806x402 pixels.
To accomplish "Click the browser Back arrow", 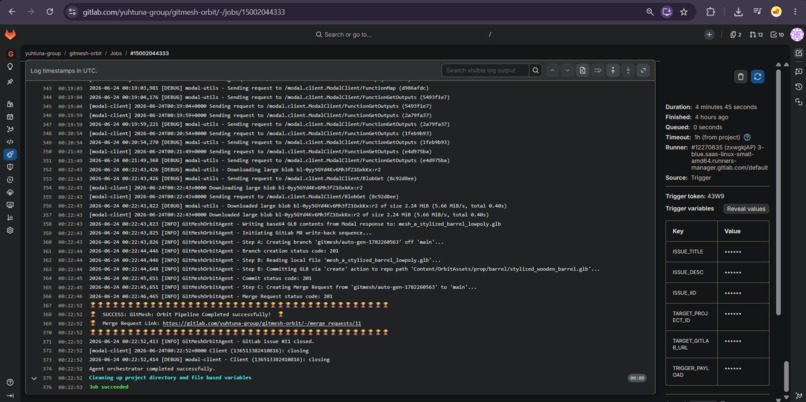I will 12,11.
